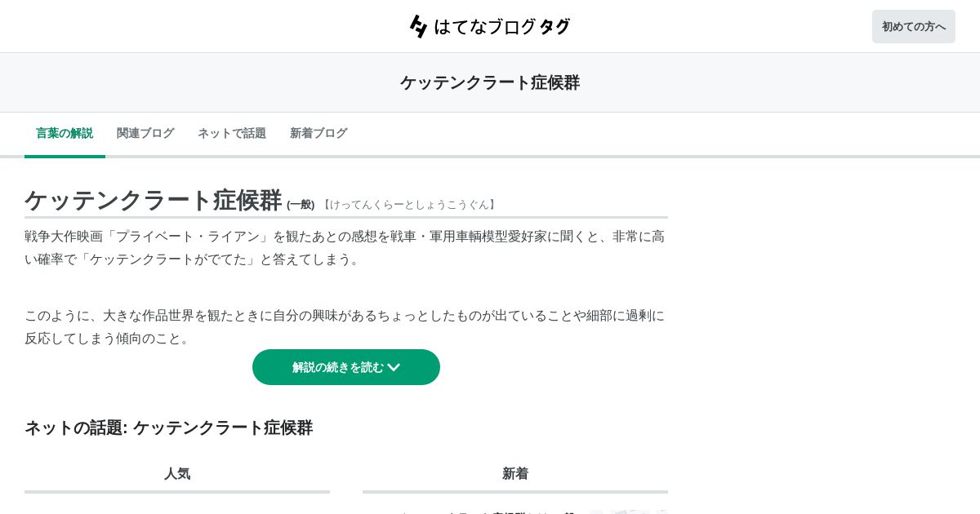
Task: Open the ネットで話題 tab
Action: pos(232,133)
